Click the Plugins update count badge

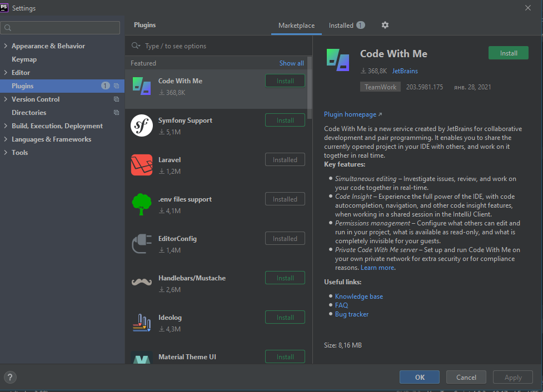tap(105, 86)
